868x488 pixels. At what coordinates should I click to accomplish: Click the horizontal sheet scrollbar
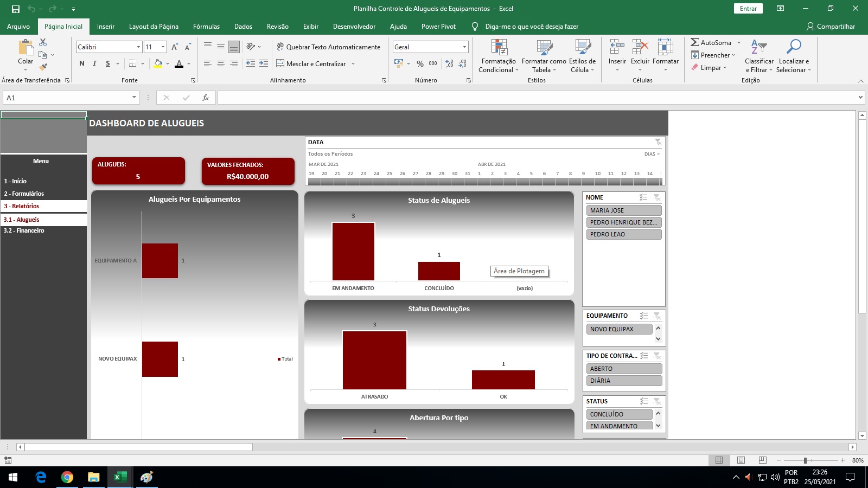(138, 447)
